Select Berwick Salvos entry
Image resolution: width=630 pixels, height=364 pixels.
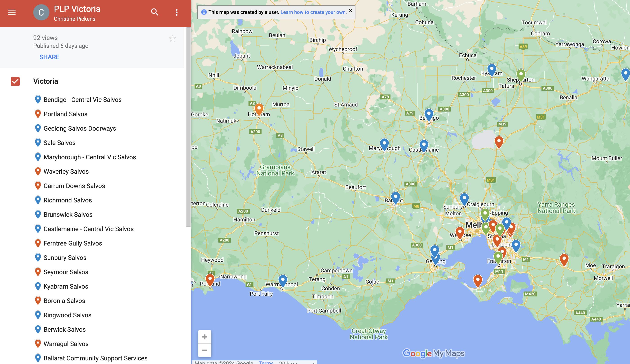tap(64, 329)
